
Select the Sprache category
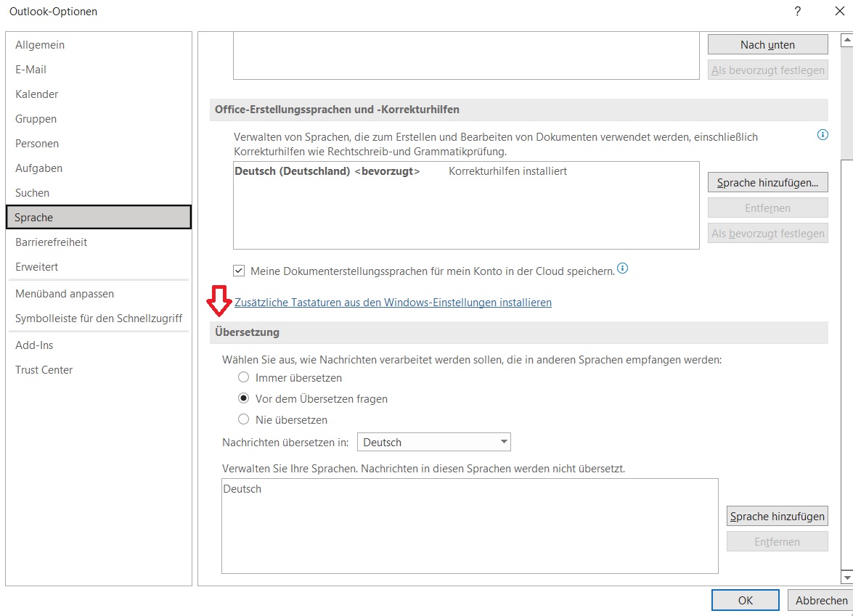click(x=99, y=217)
